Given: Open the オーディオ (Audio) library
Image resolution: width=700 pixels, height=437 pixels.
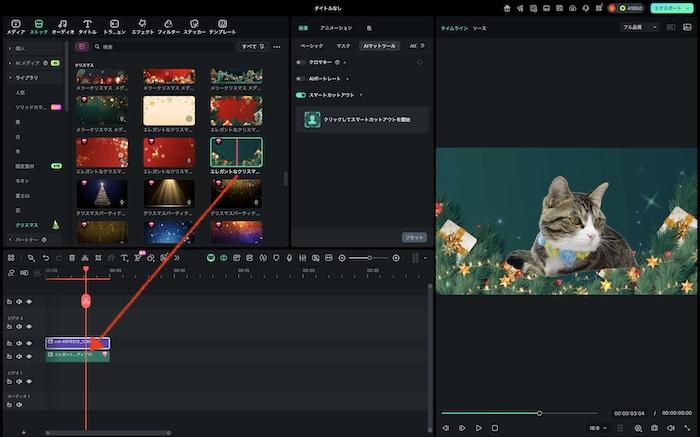Looking at the screenshot, I should (x=63, y=24).
